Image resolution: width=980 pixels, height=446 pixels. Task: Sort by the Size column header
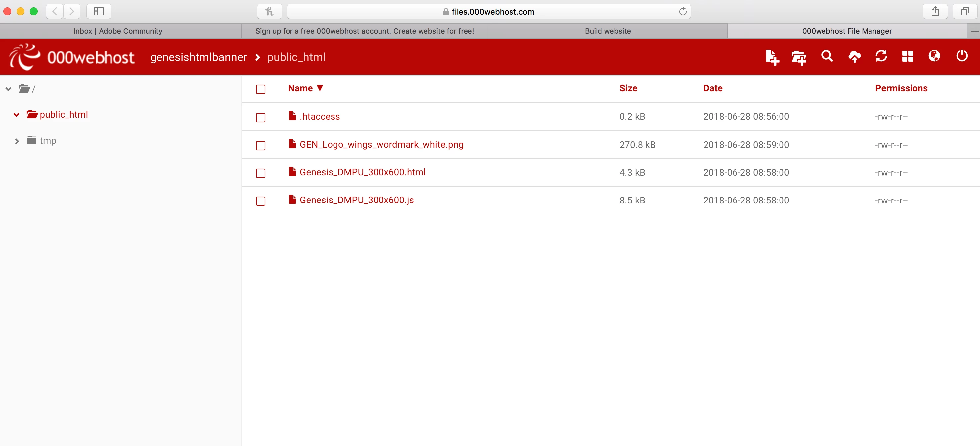point(628,88)
